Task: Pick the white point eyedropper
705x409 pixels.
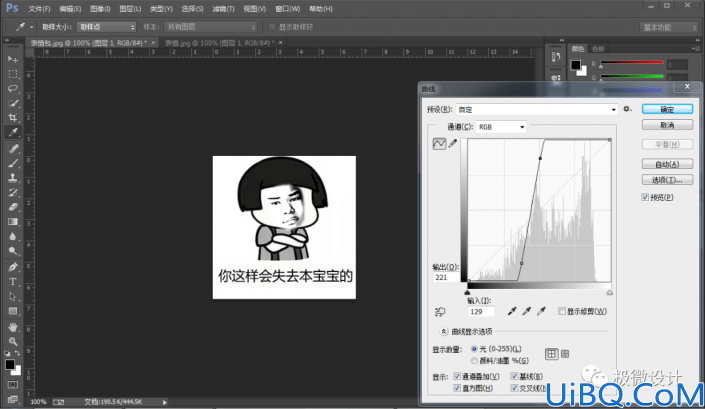Action: coord(541,311)
